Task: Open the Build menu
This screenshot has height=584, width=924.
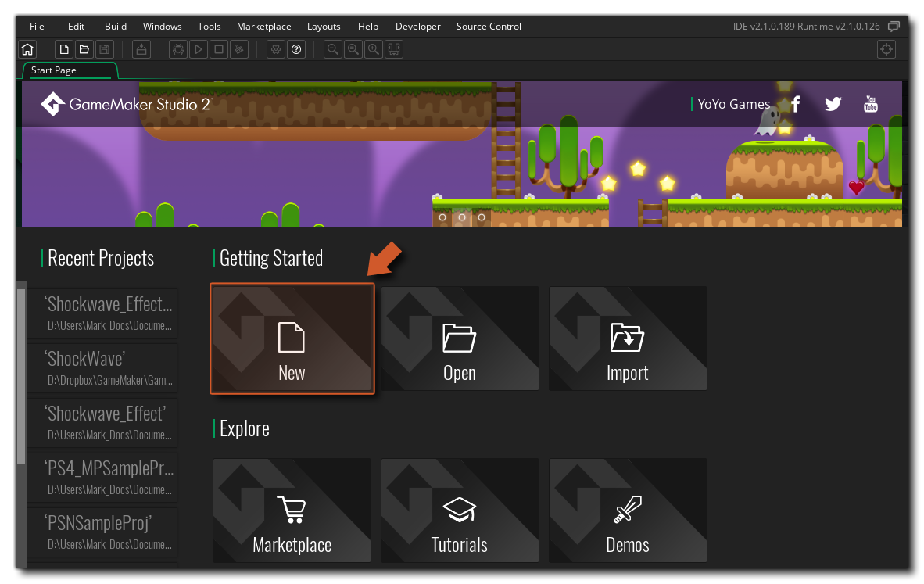Action: click(x=116, y=27)
